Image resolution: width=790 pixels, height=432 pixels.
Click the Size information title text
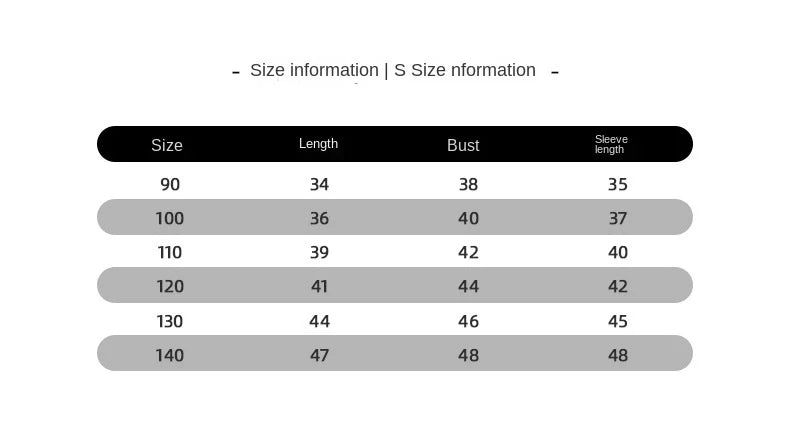pyautogui.click(x=393, y=70)
